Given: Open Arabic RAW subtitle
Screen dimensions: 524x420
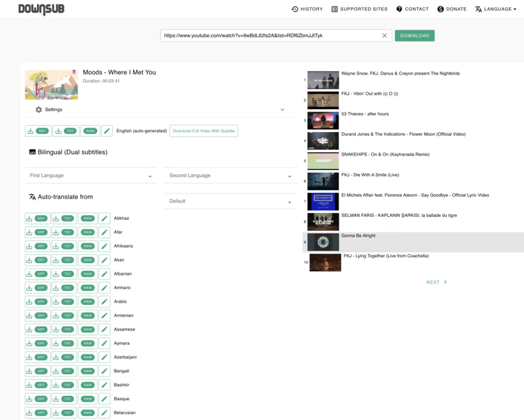Looking at the screenshot, I should click(88, 302).
